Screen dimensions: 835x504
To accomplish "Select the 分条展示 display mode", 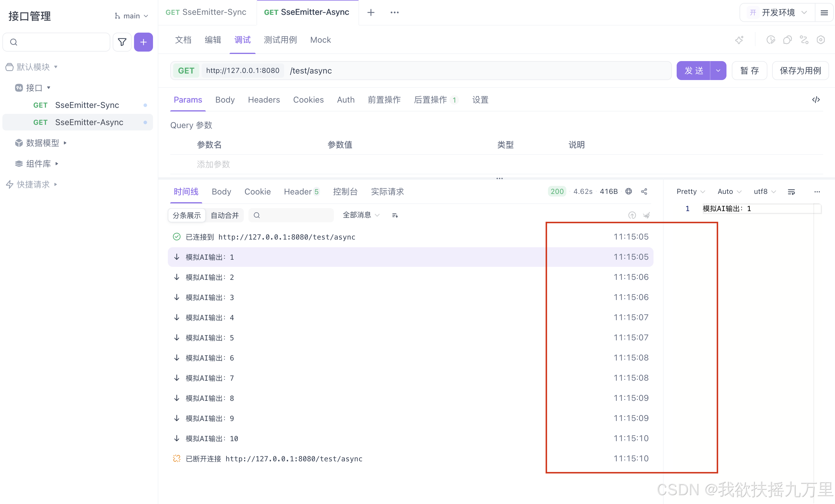I will pyautogui.click(x=187, y=215).
